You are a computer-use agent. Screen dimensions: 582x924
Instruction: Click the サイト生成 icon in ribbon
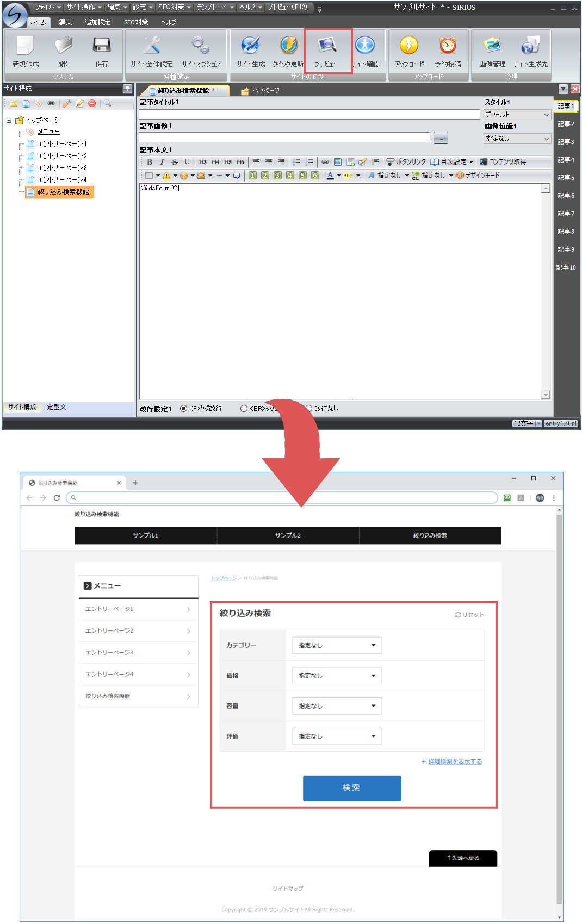point(250,46)
